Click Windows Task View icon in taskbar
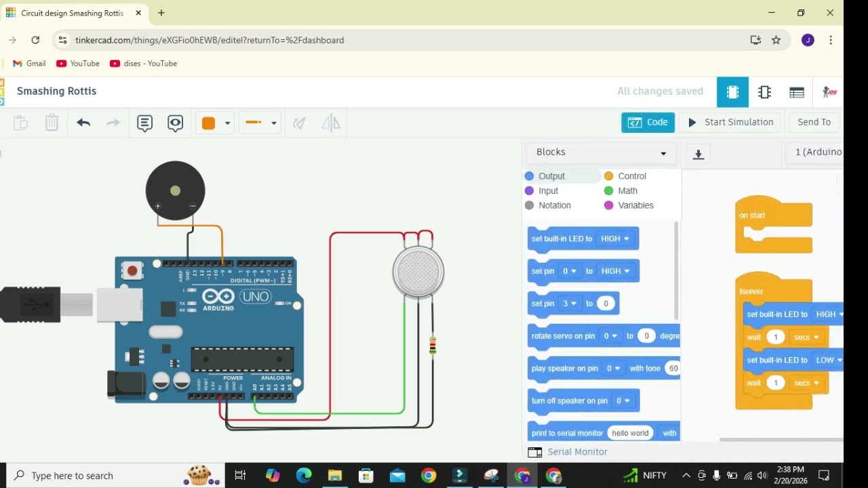Viewport: 868px width, 488px height. click(x=240, y=476)
